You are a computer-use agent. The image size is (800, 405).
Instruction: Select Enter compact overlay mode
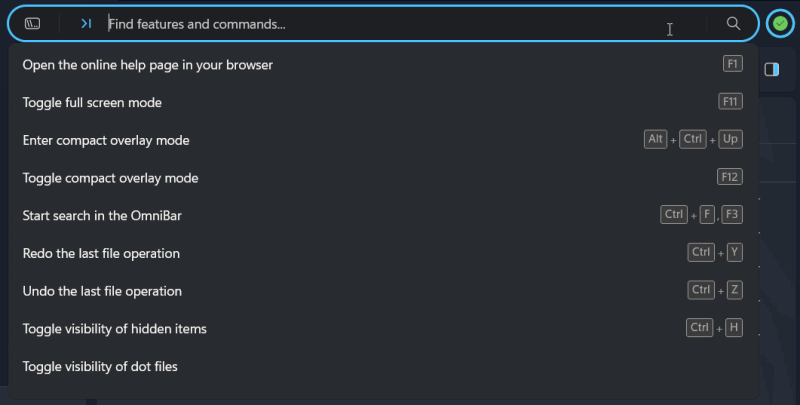click(x=106, y=140)
